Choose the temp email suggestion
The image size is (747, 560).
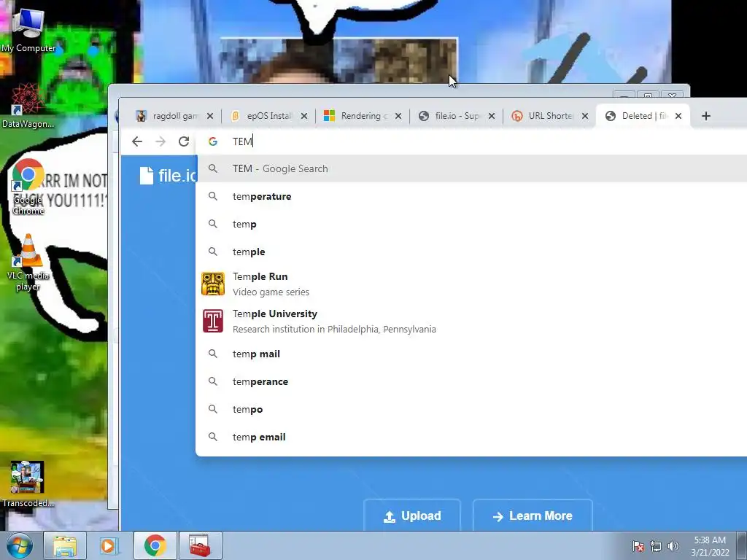click(x=472, y=437)
